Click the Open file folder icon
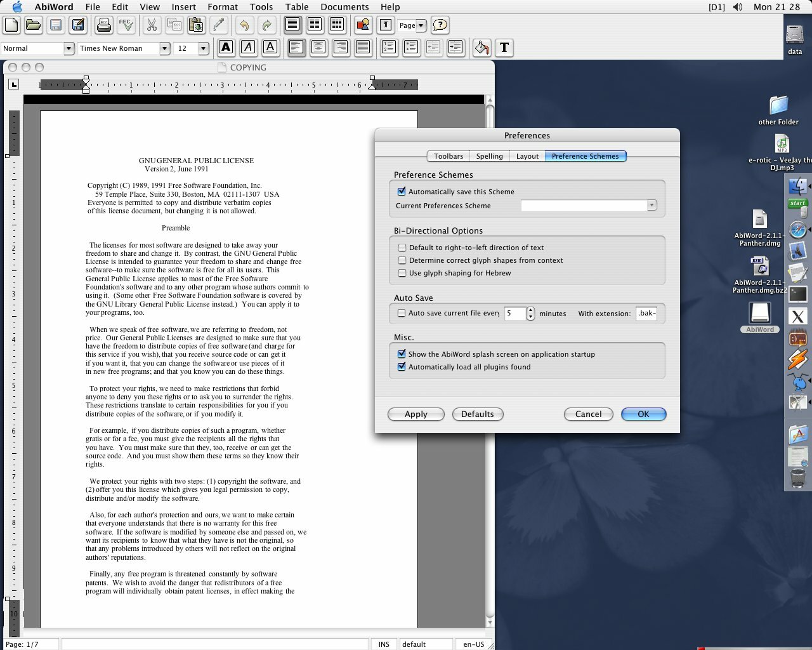The width and height of the screenshot is (812, 650). (x=33, y=25)
